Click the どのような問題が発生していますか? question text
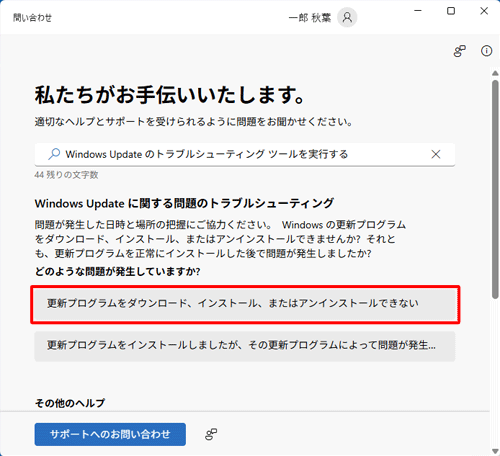This screenshot has height=456, width=500. click(117, 271)
